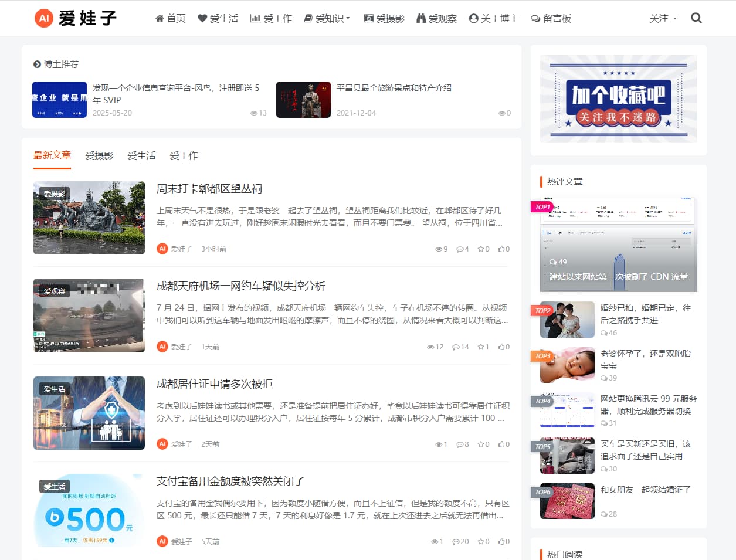Click the thumbs-up like icon on 居住证 article

pyautogui.click(x=501, y=444)
